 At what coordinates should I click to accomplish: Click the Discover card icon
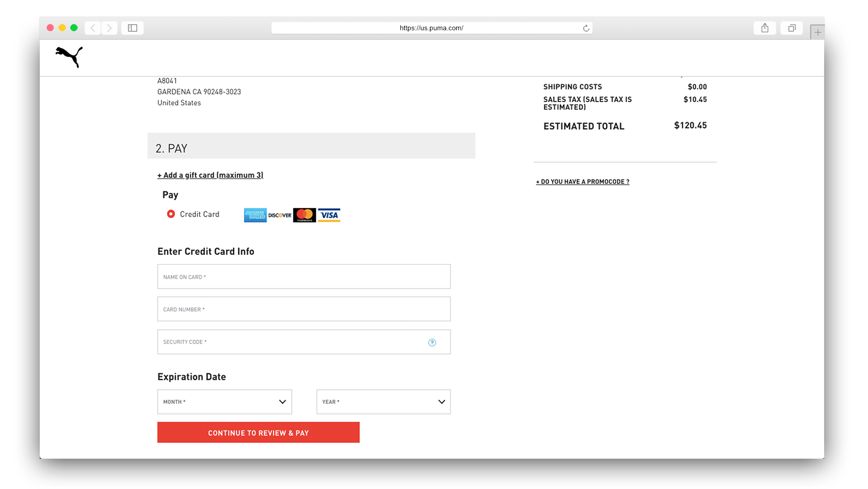tap(279, 215)
